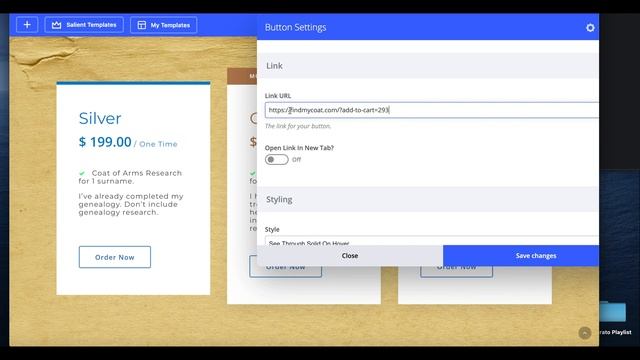This screenshot has width=640, height=360.
Task: Select the $ 199.00 price text
Action: click(x=105, y=142)
